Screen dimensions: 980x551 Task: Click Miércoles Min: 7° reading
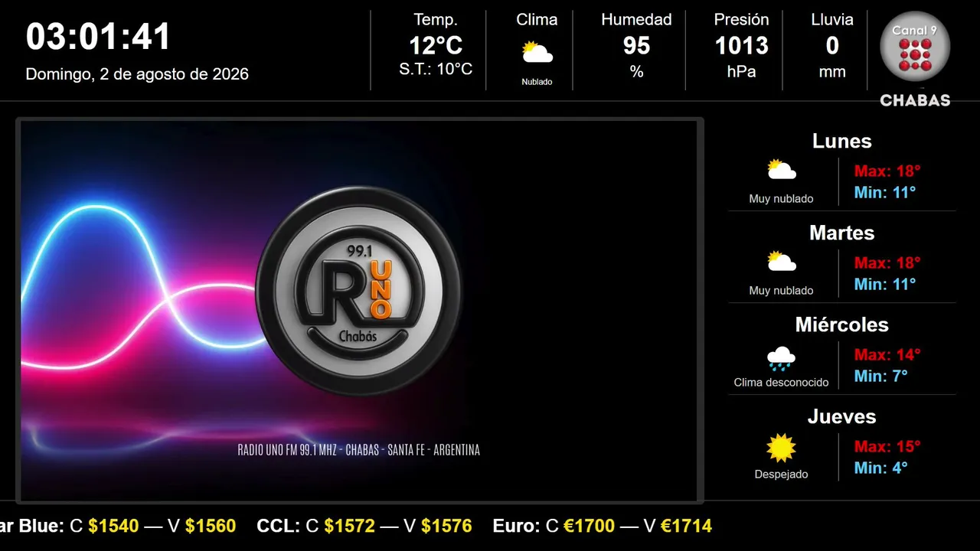(881, 376)
